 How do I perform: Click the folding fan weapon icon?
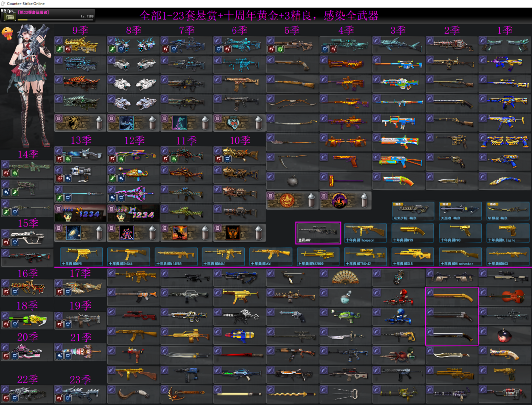tap(345, 278)
